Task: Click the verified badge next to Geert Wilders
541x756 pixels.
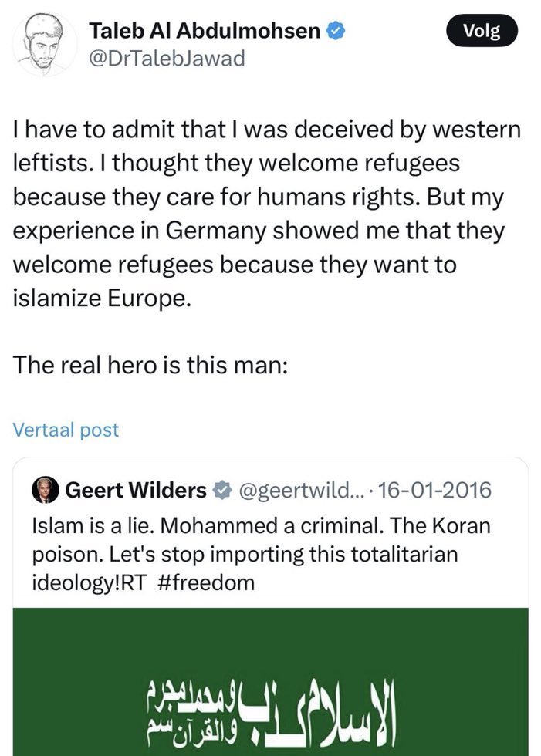Action: [x=220, y=490]
